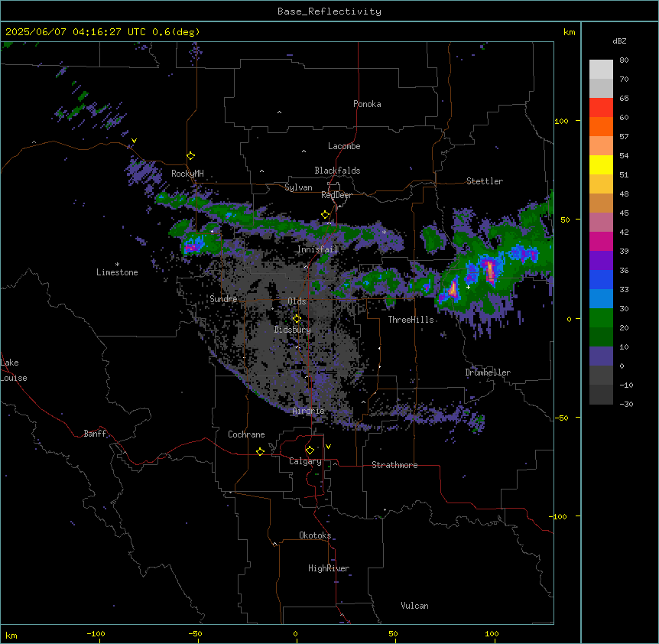This screenshot has width=659, height=644.
Task: Click the Ponoka city label
Action: tap(367, 104)
